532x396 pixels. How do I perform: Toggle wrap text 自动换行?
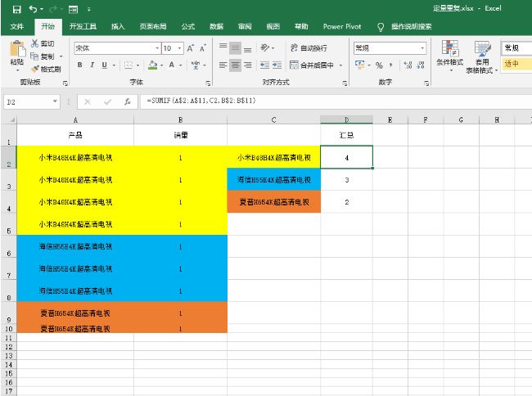pyautogui.click(x=309, y=48)
